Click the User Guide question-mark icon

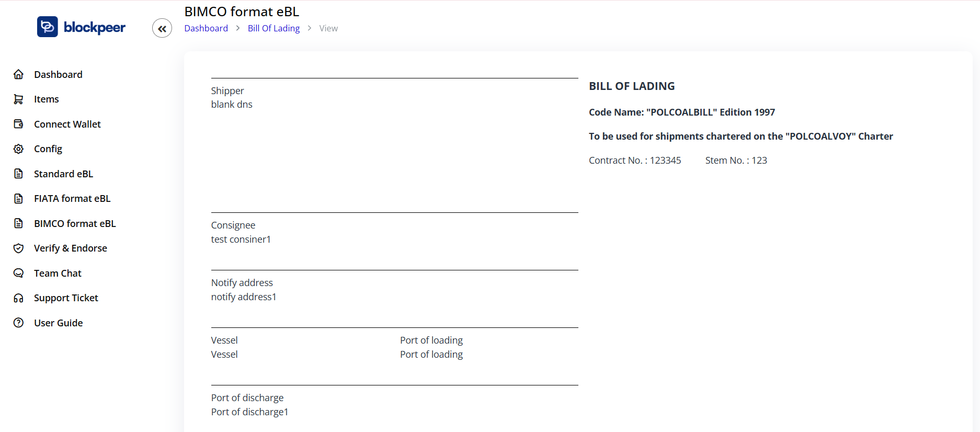[x=19, y=323]
